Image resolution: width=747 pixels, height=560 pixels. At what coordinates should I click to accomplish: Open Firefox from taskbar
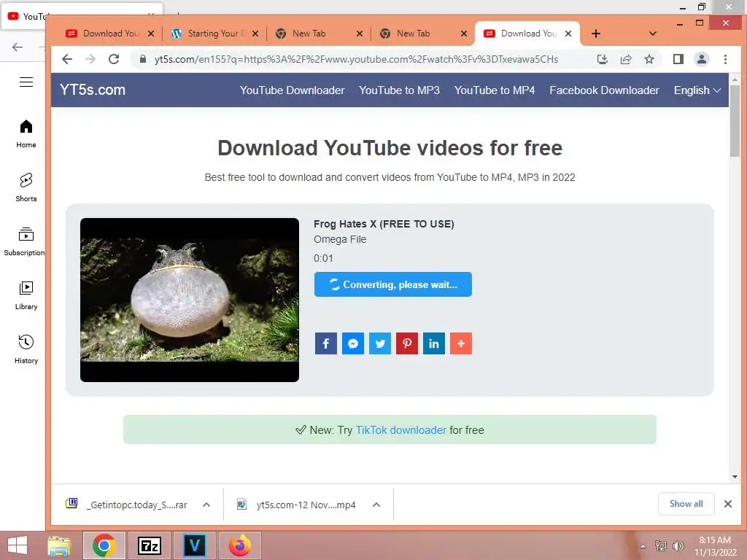pos(239,545)
